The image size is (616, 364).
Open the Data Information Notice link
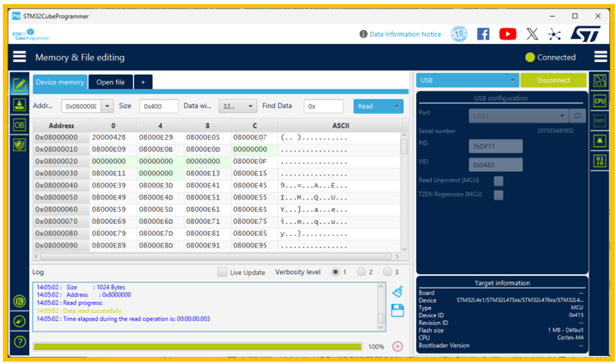pos(405,34)
